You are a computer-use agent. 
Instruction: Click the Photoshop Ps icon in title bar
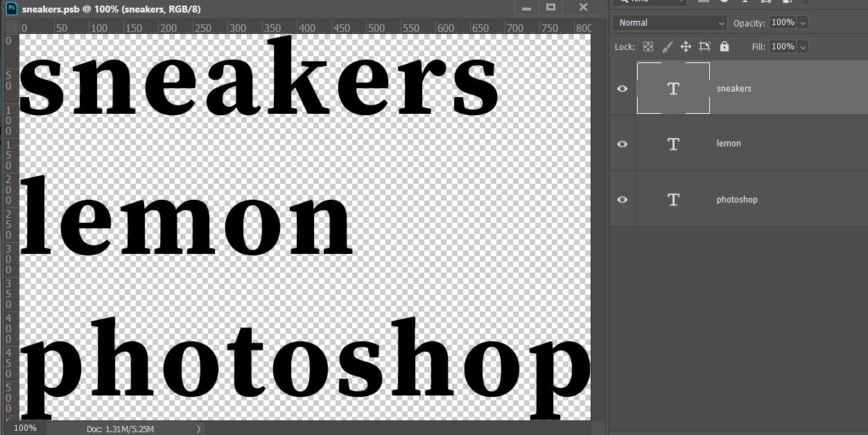click(11, 8)
